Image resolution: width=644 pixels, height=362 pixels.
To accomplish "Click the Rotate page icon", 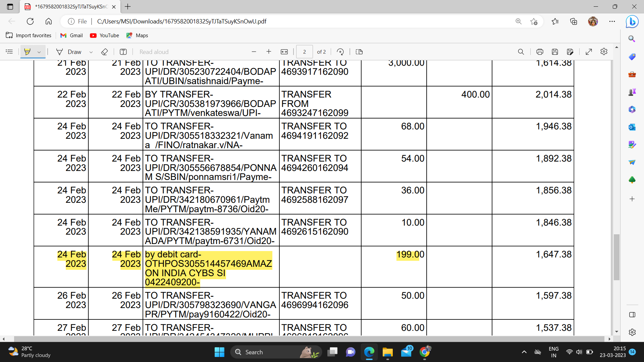I will click(x=340, y=52).
